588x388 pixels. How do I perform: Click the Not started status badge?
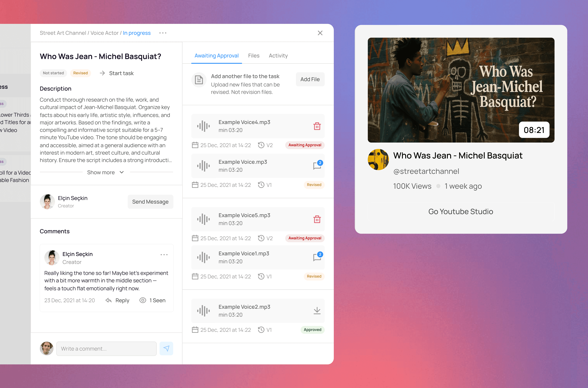point(53,73)
